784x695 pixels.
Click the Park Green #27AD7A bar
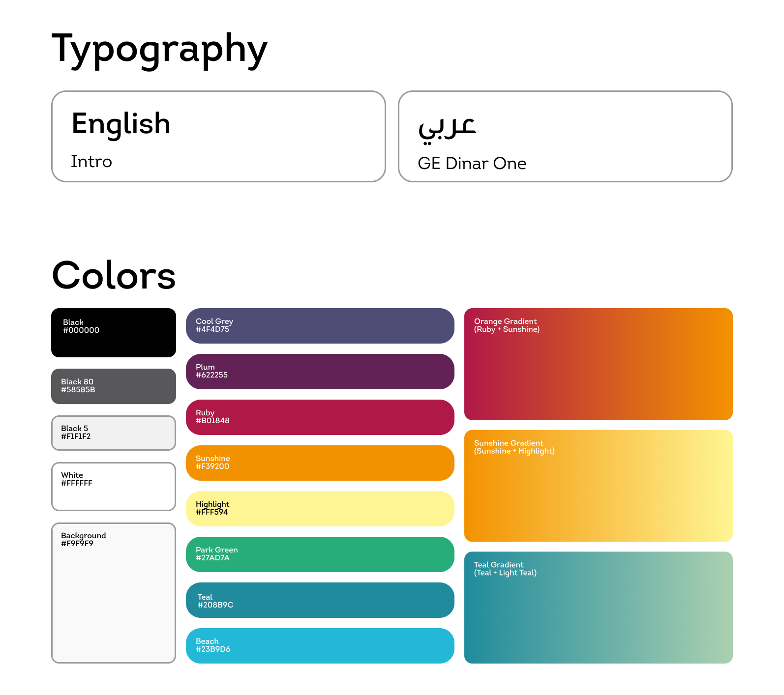click(x=320, y=554)
